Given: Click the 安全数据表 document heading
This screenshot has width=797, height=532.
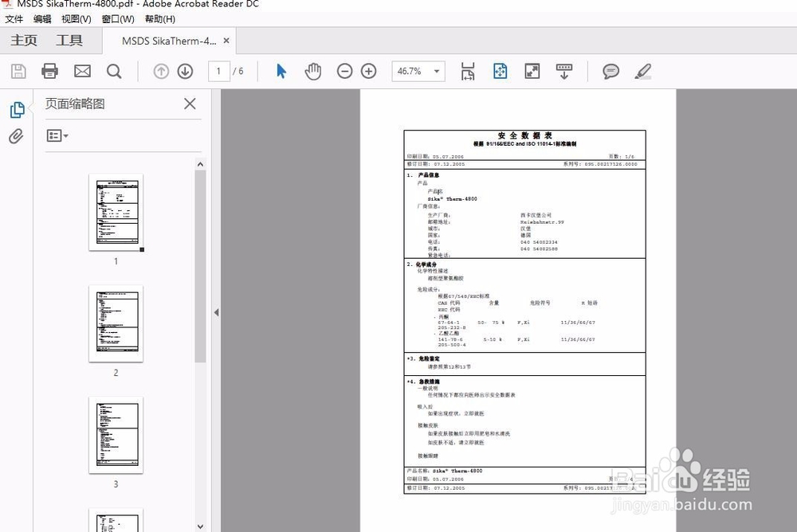Looking at the screenshot, I should coord(524,135).
